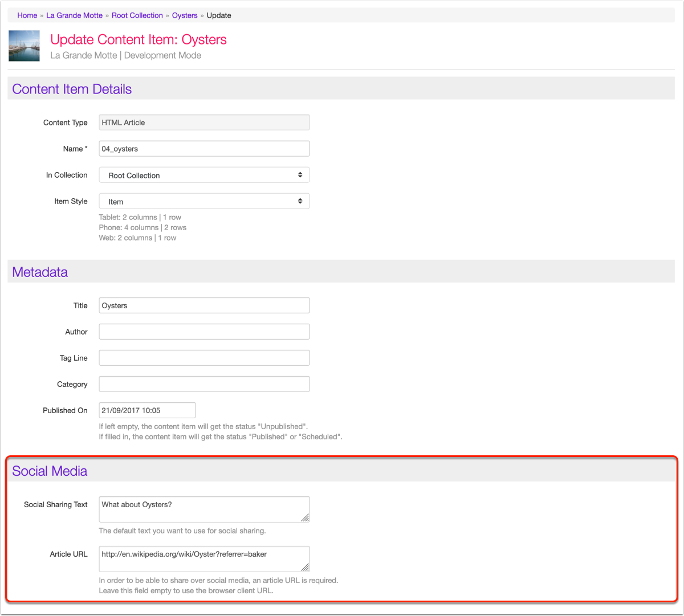Screen dimensions: 684x616
Task: Grab Article URL resize handle
Action: [x=306, y=568]
